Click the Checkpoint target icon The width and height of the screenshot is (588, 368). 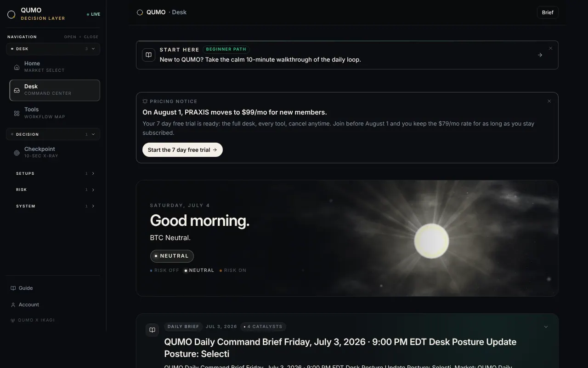[17, 153]
